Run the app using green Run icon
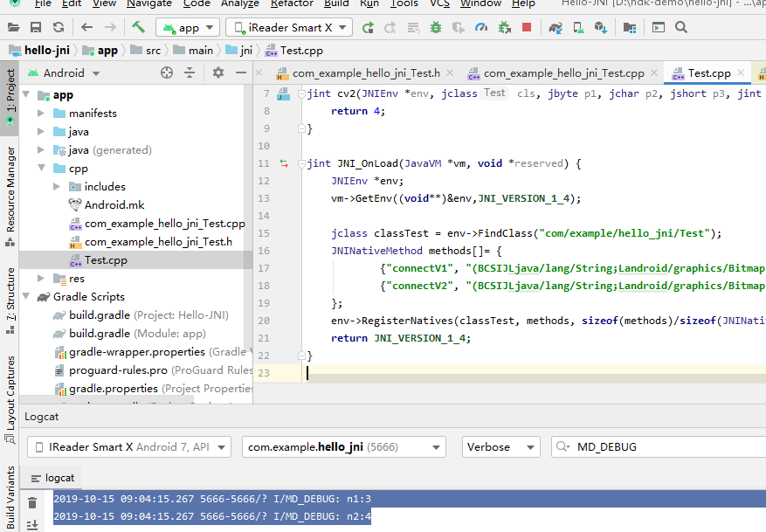766x532 pixels. click(369, 27)
